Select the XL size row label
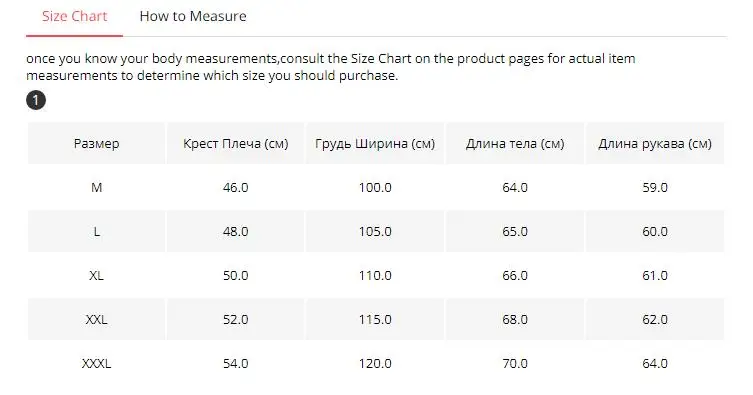The width and height of the screenshot is (753, 395). pyautogui.click(x=97, y=275)
